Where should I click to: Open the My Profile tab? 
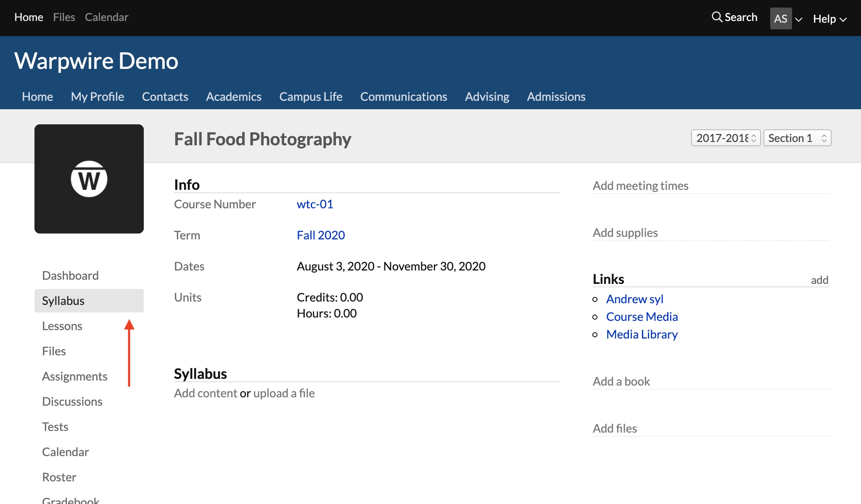click(x=98, y=97)
